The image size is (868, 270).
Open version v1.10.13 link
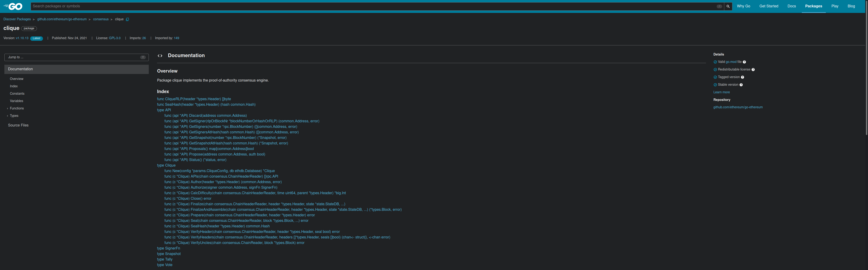(22, 38)
